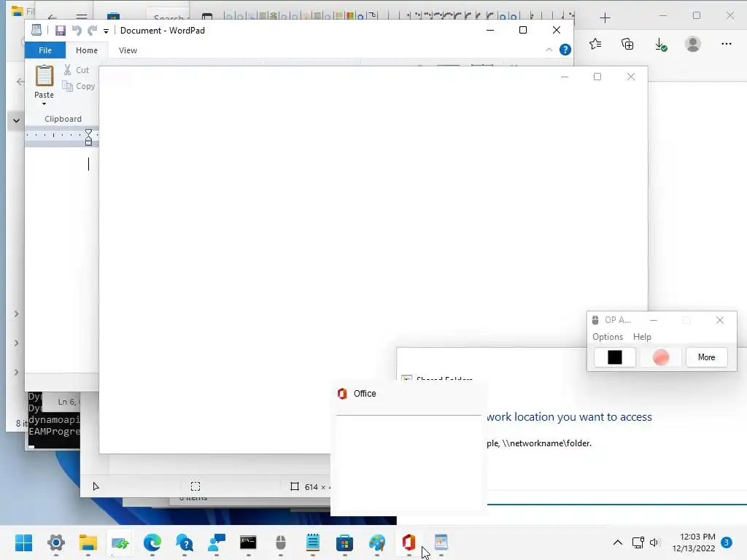Open notification badge showing 3
Image resolution: width=747 pixels, height=560 pixels.
727,542
